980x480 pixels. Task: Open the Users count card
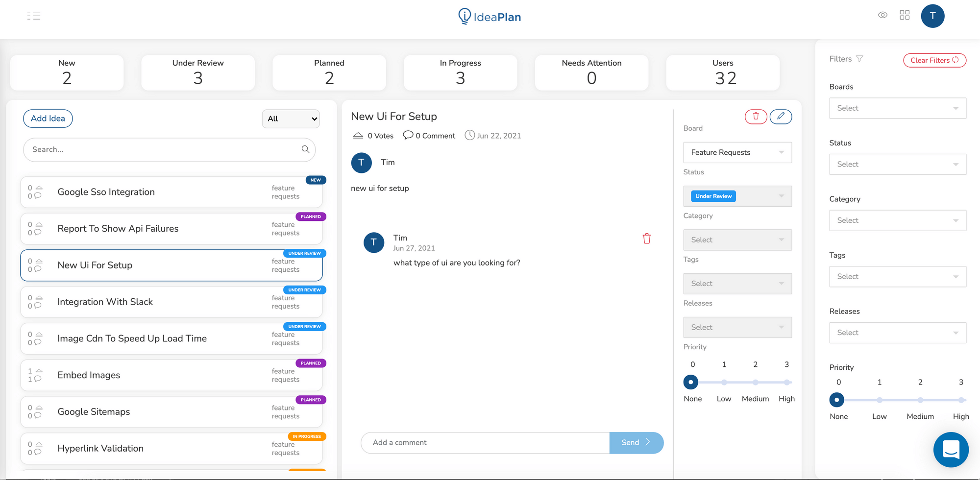point(722,72)
